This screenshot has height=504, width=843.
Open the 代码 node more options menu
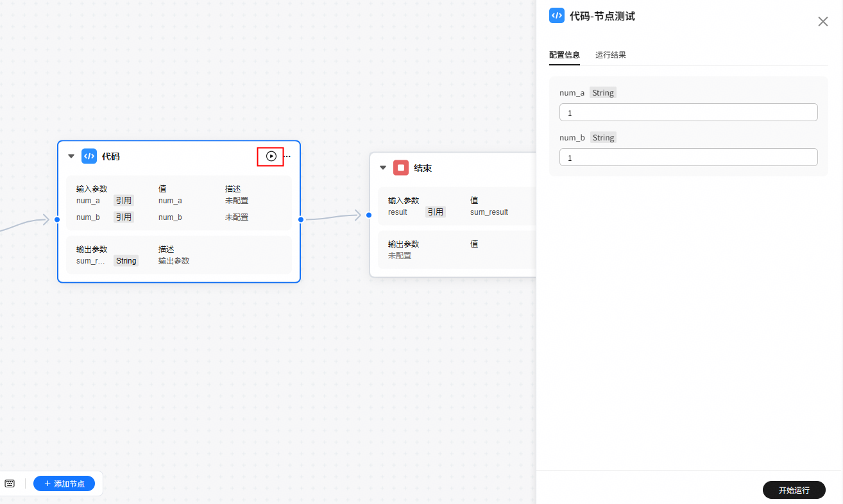(x=287, y=156)
